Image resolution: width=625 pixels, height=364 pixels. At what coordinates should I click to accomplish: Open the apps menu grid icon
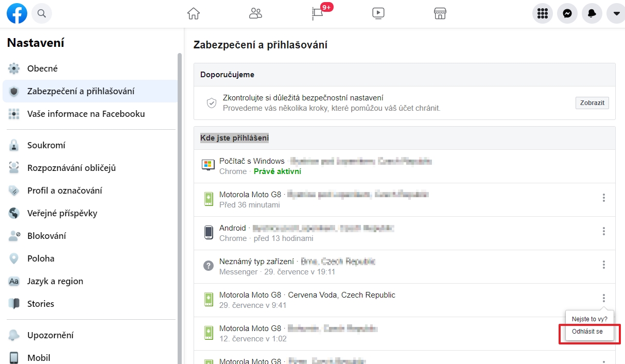(542, 13)
